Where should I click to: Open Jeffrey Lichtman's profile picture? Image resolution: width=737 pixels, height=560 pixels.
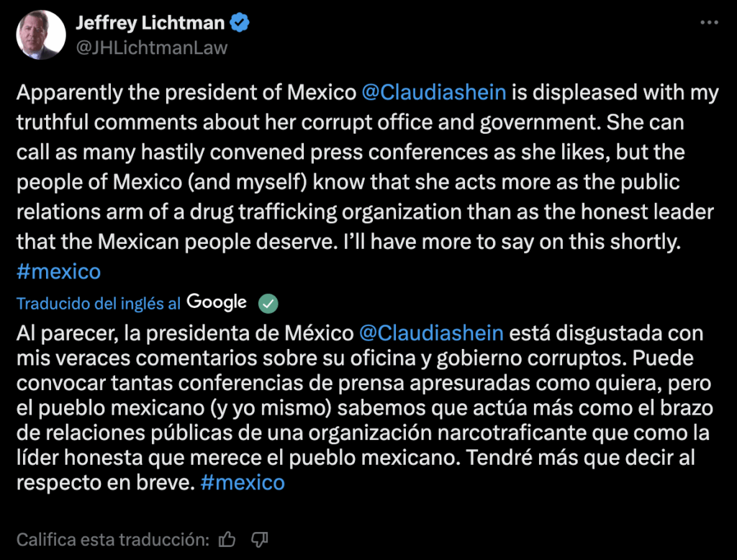pyautogui.click(x=41, y=35)
